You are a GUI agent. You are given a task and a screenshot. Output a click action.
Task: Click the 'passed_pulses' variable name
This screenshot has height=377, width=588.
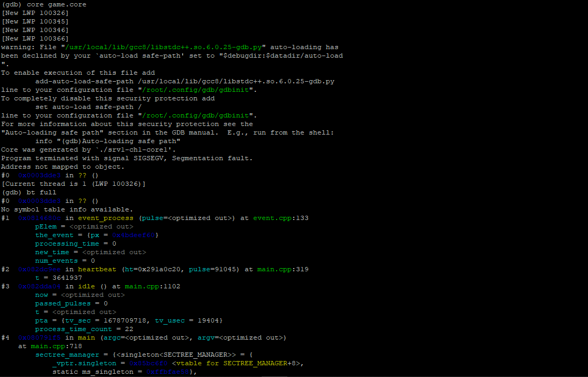(63, 303)
